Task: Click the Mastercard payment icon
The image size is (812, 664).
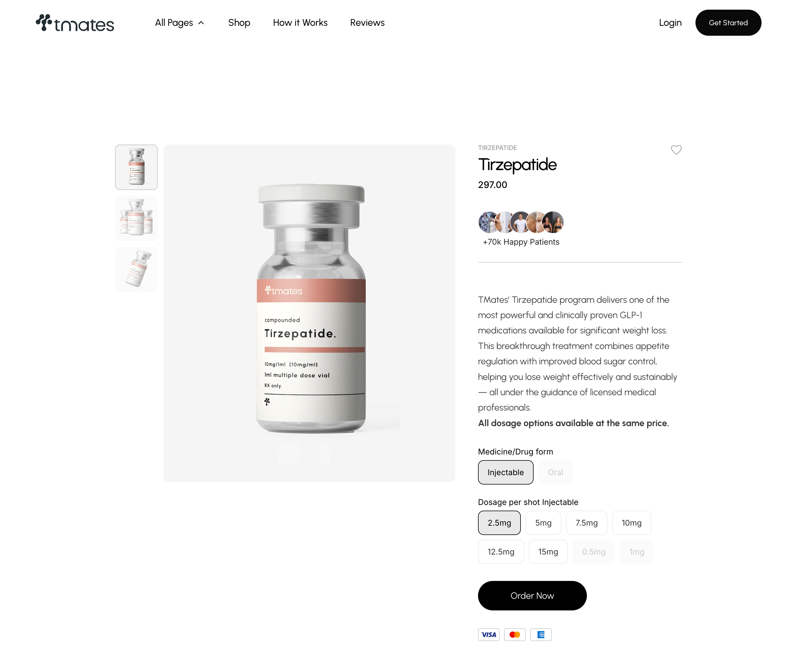Action: 514,635
